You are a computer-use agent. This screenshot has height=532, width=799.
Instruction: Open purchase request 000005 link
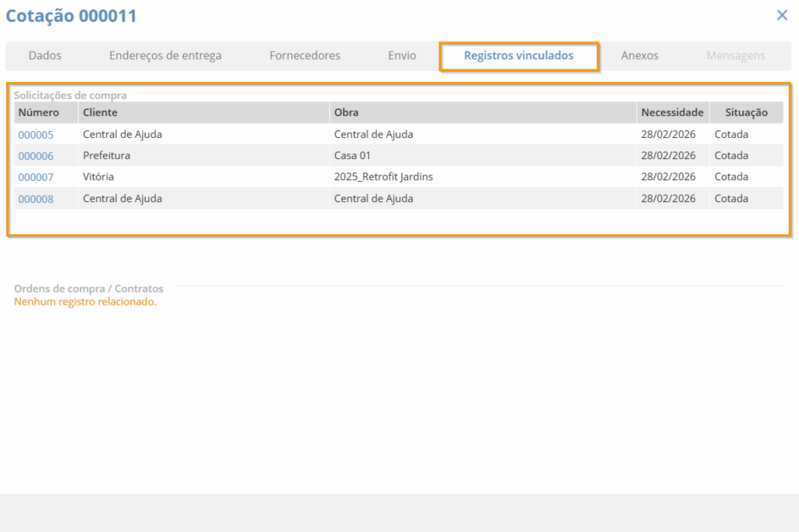click(36, 135)
